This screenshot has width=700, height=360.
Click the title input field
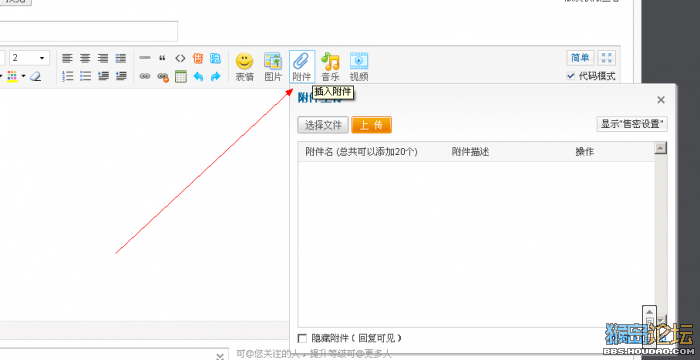[89, 31]
